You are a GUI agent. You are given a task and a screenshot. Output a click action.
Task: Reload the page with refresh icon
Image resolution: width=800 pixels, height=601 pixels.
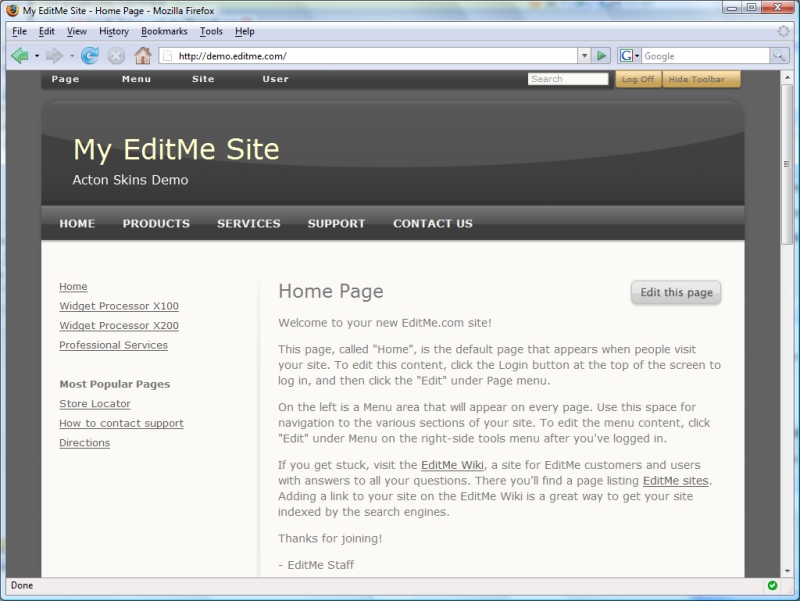tap(90, 56)
